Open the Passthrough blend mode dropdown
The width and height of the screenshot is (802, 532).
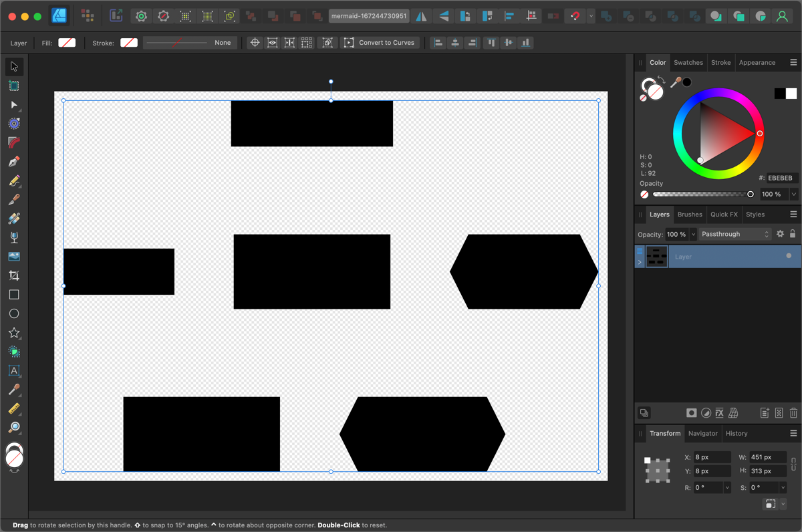pos(735,234)
